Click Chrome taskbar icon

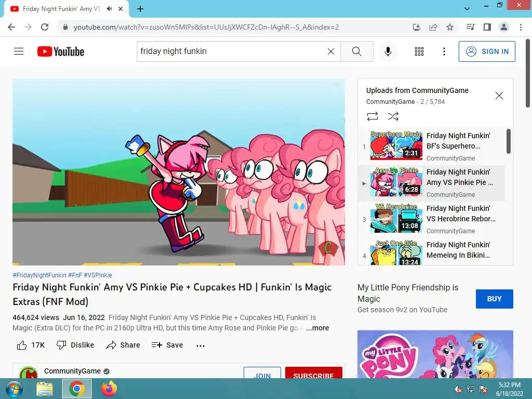(77, 389)
